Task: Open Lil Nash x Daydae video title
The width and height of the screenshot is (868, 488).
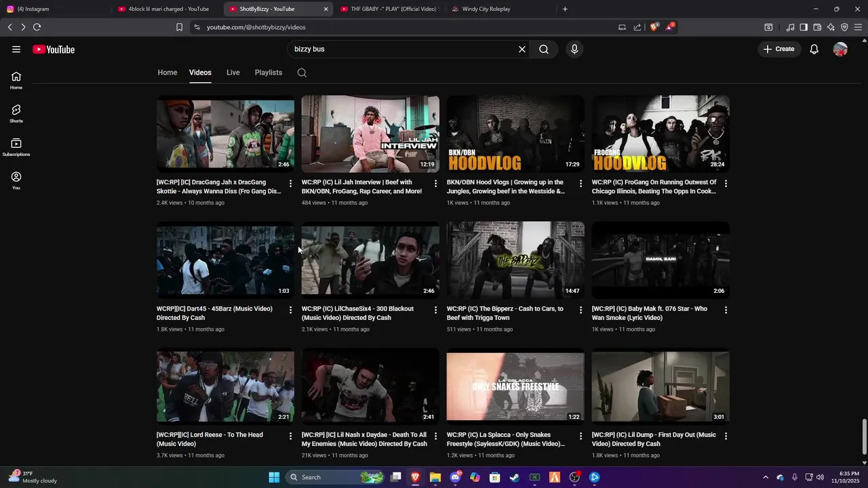Action: pyautogui.click(x=364, y=439)
